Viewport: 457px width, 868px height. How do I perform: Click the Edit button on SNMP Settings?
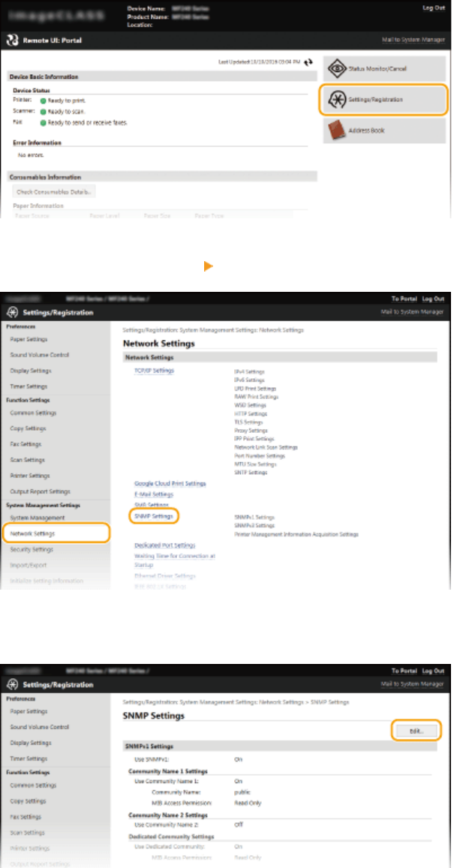pyautogui.click(x=416, y=731)
